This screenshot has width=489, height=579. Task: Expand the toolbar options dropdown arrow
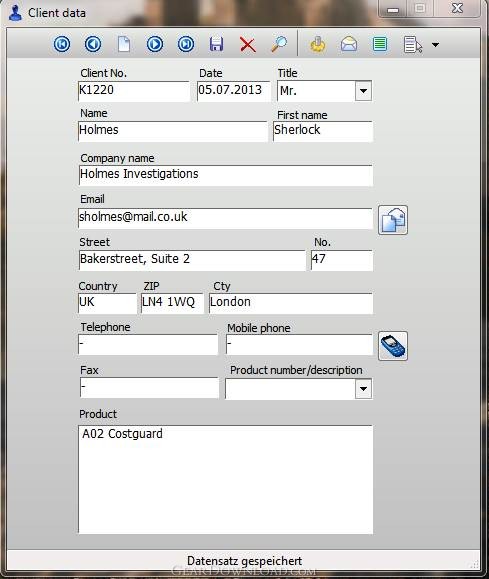coord(436,45)
